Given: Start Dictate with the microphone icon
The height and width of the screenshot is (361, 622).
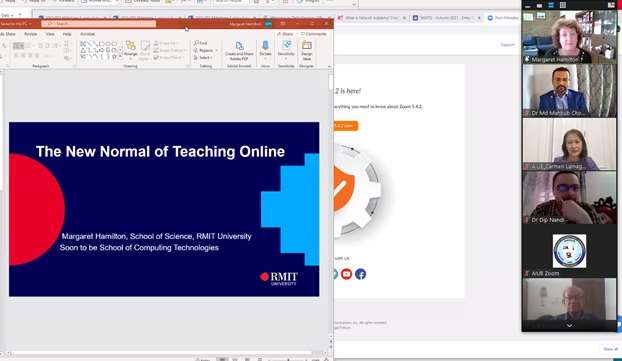Looking at the screenshot, I should (x=265, y=50).
